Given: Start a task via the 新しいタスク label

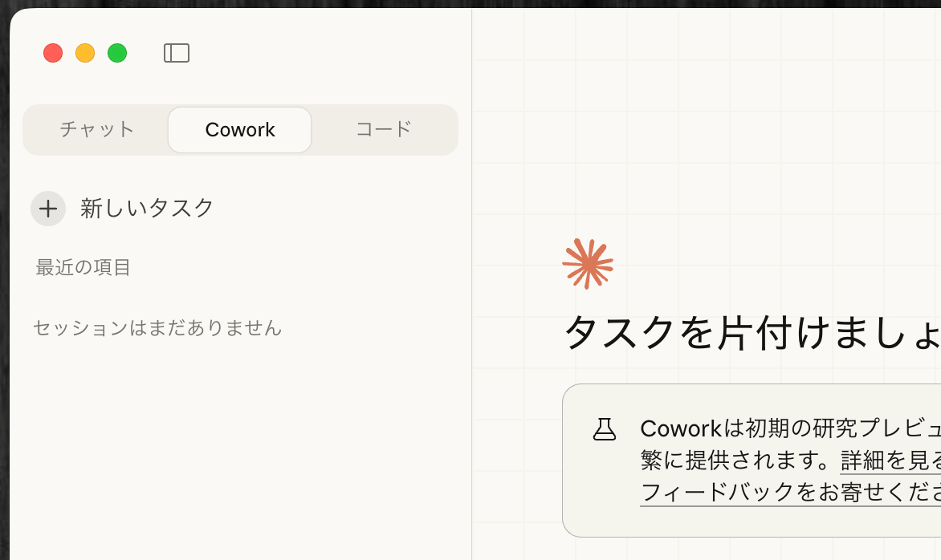Looking at the screenshot, I should point(147,209).
